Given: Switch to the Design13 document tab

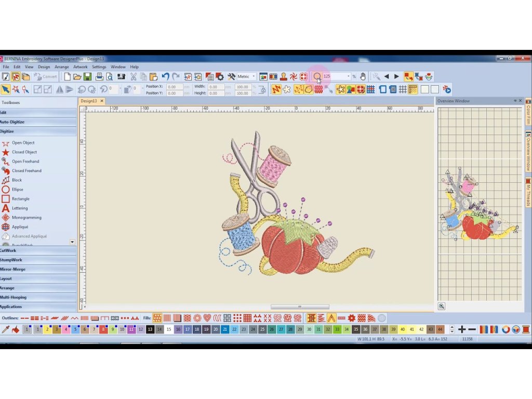Looking at the screenshot, I should click(x=88, y=101).
